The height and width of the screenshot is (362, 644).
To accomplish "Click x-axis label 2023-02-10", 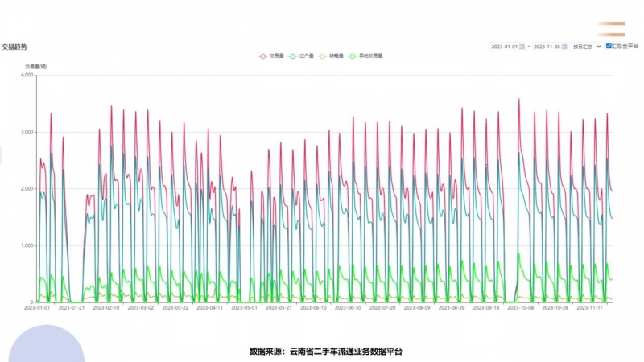I will pos(106,308).
